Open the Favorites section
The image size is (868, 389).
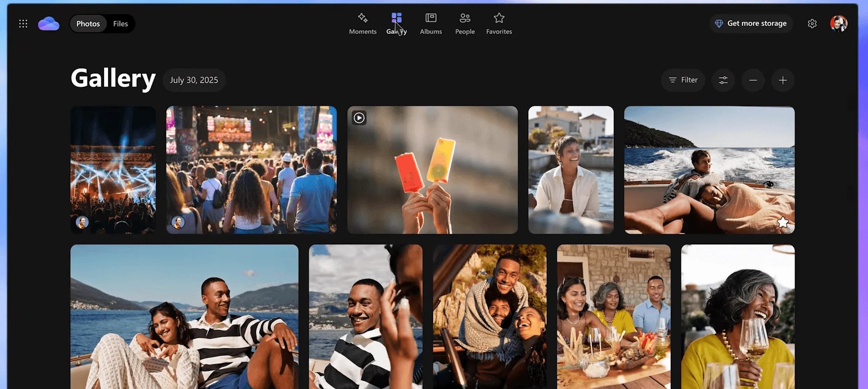pyautogui.click(x=499, y=24)
